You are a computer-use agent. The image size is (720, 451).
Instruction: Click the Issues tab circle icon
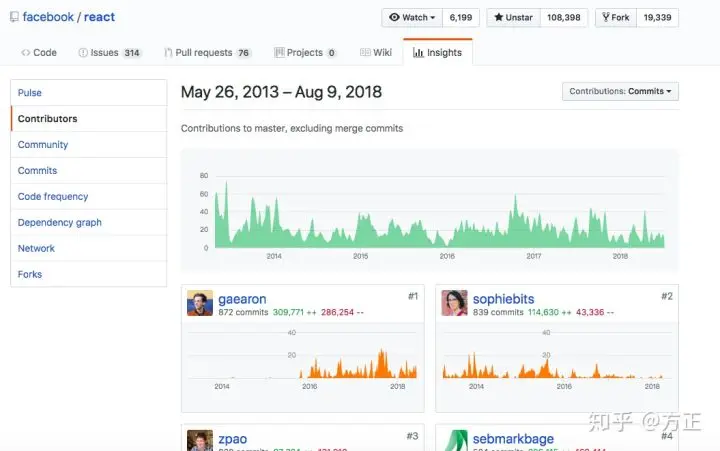(x=83, y=53)
